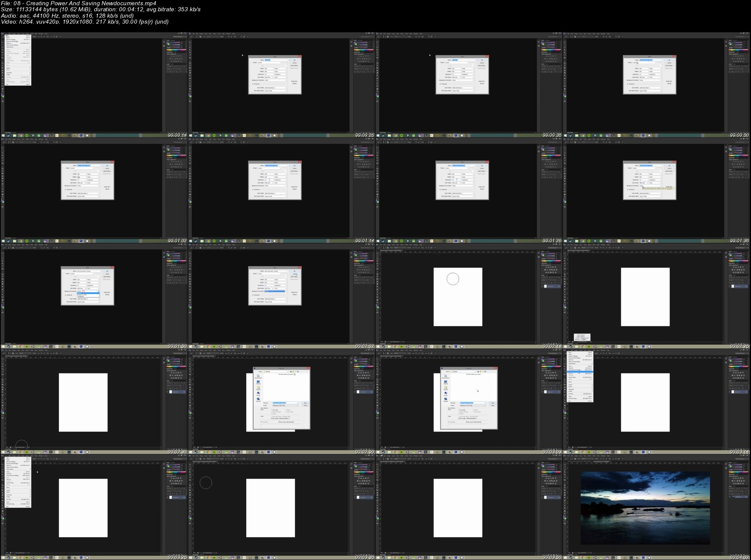Click the Photoshop taskbar icon in the 00:02:50 frame
The width and height of the screenshot is (751, 560).
[x=268, y=452]
